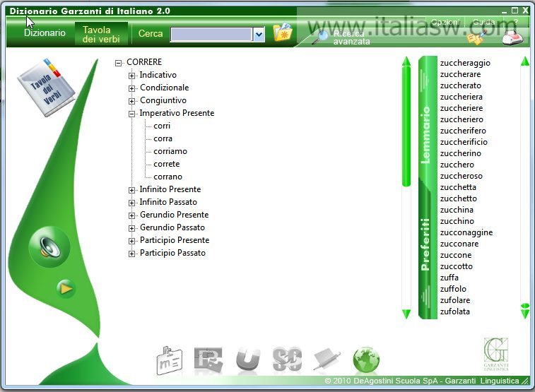The image size is (535, 392).
Task: Expand the Condizionale node
Action: click(x=131, y=88)
